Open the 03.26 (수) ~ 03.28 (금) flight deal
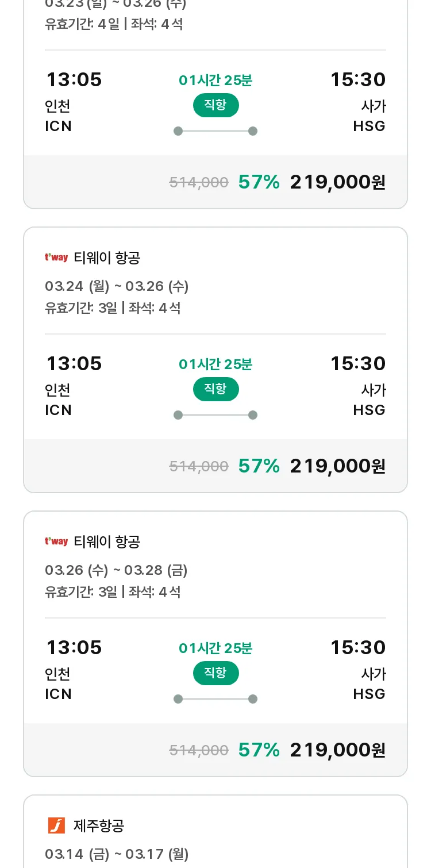 [x=215, y=644]
